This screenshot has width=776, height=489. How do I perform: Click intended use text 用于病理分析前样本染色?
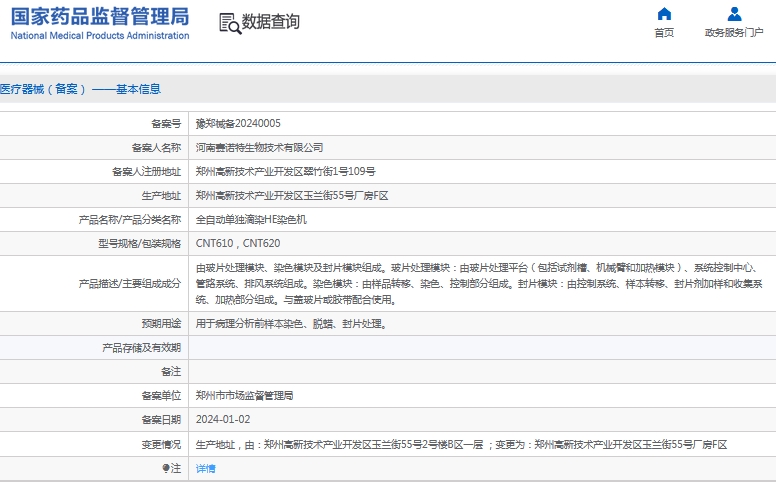coord(291,324)
